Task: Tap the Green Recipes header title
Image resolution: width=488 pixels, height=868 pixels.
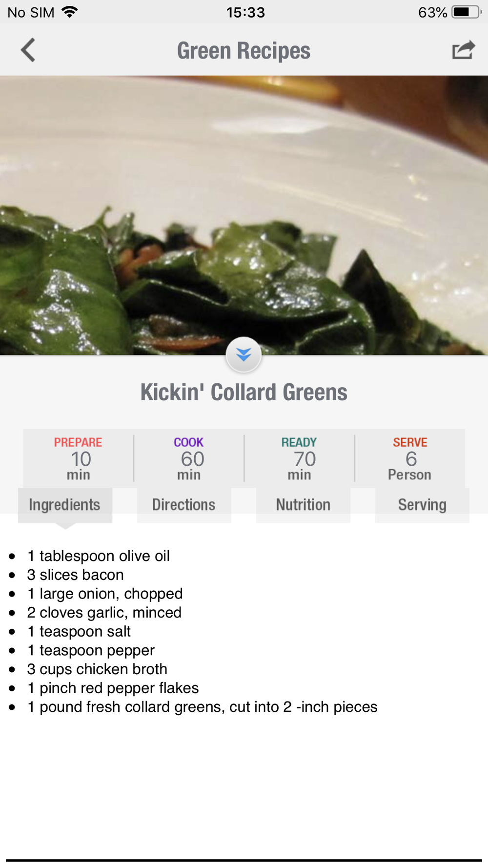Action: coord(244,51)
